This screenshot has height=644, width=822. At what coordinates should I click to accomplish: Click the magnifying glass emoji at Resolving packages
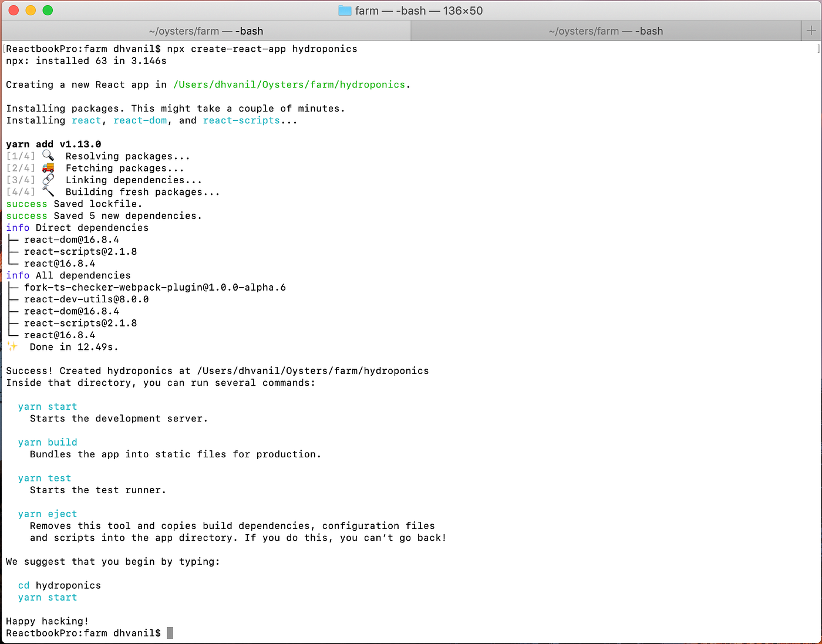pos(48,156)
